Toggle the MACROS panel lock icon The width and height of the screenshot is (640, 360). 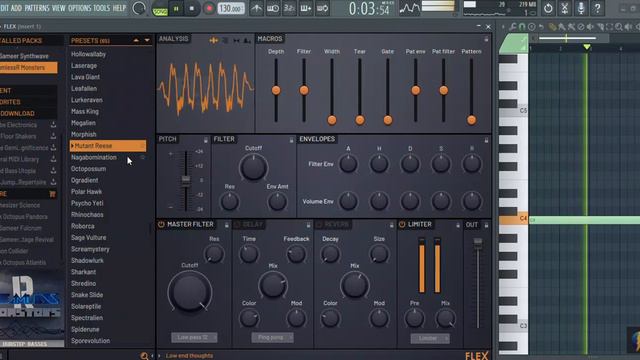(x=486, y=39)
